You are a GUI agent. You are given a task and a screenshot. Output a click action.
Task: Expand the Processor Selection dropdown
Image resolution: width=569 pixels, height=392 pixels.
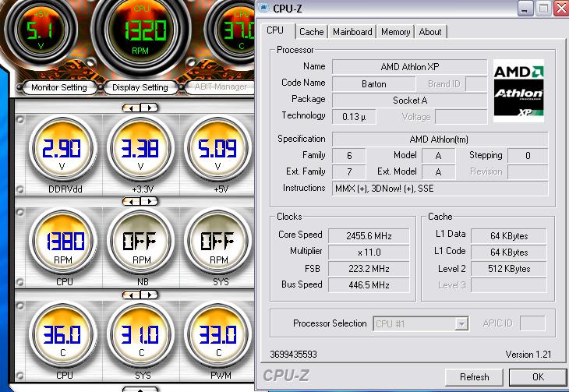tap(461, 323)
